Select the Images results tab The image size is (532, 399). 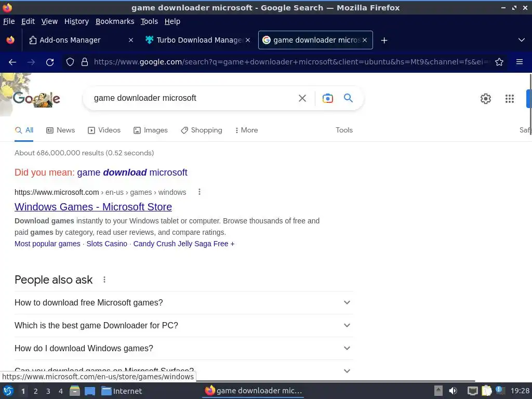pyautogui.click(x=151, y=130)
